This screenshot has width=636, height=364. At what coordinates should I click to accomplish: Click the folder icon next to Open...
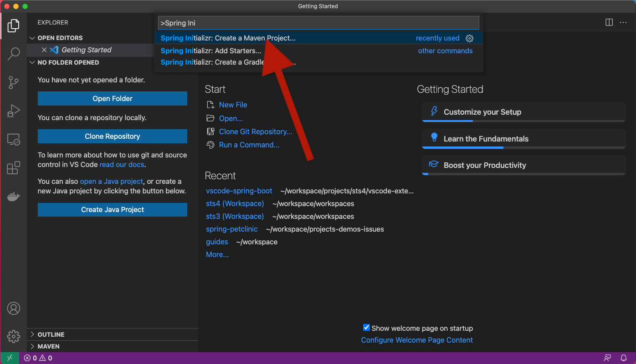coord(210,118)
